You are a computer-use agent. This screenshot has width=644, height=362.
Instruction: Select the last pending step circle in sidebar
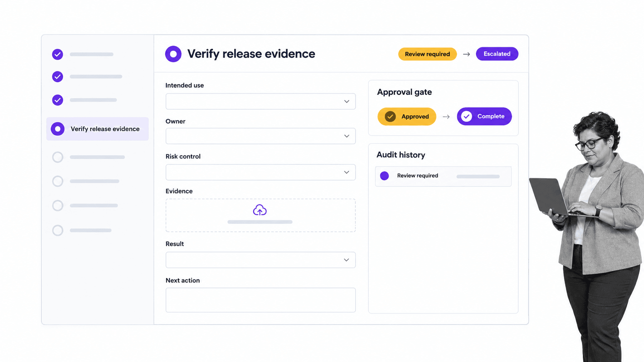click(58, 230)
